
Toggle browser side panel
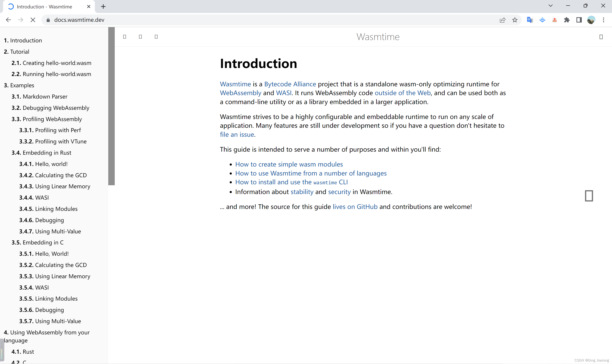pyautogui.click(x=579, y=20)
